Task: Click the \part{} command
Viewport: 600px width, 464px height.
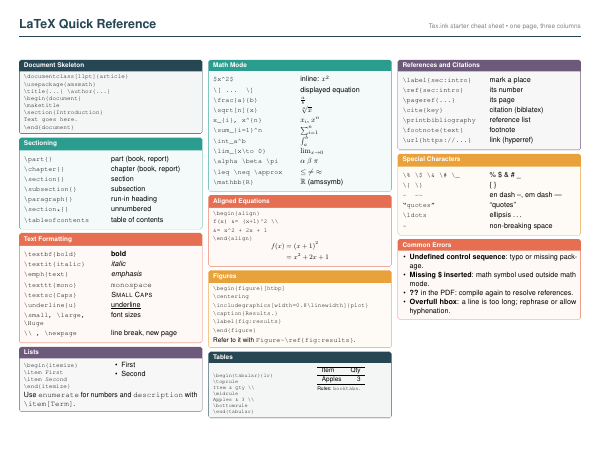Action: (38, 159)
